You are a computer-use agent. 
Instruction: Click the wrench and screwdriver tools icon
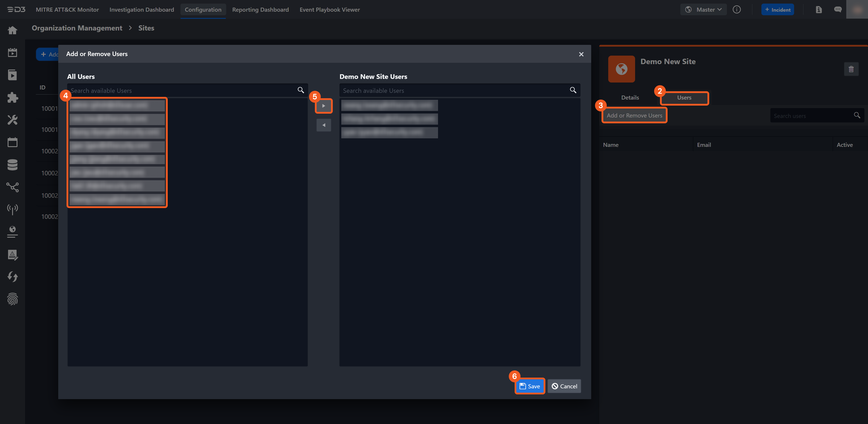click(13, 120)
